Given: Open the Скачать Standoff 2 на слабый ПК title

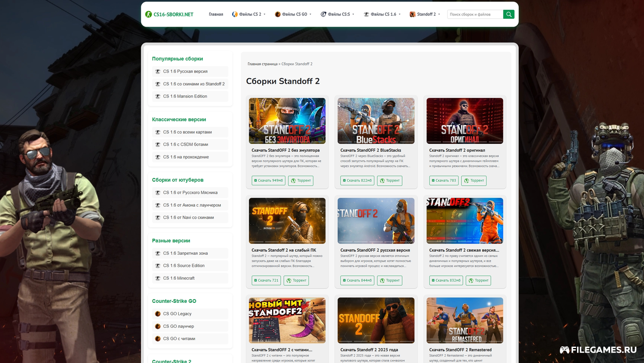Looking at the screenshot, I should click(284, 250).
